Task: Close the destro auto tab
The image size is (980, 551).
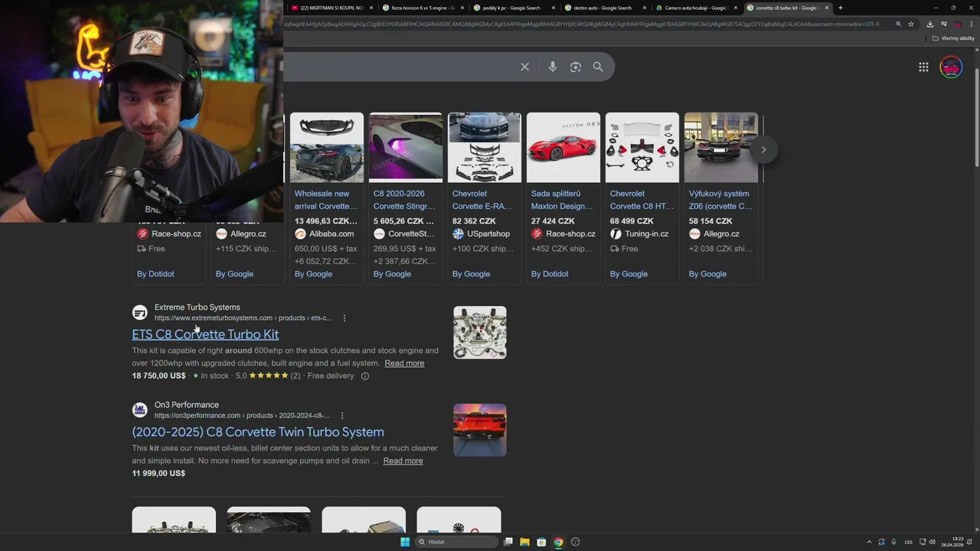Action: [x=644, y=8]
